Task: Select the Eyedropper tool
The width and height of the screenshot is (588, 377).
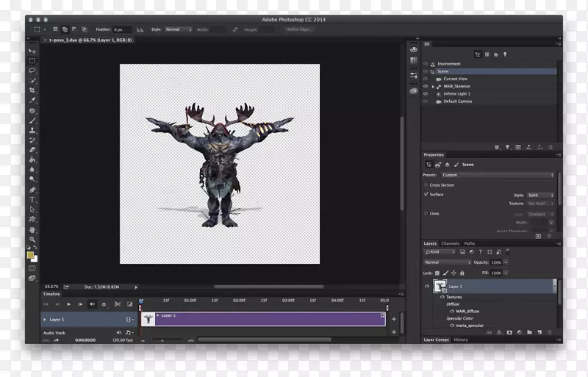Action: (32, 100)
